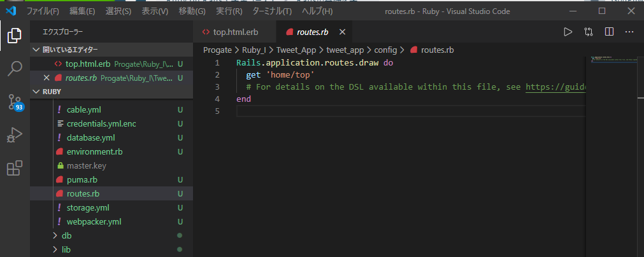Open environment.rb file
The width and height of the screenshot is (644, 257).
click(x=111, y=151)
